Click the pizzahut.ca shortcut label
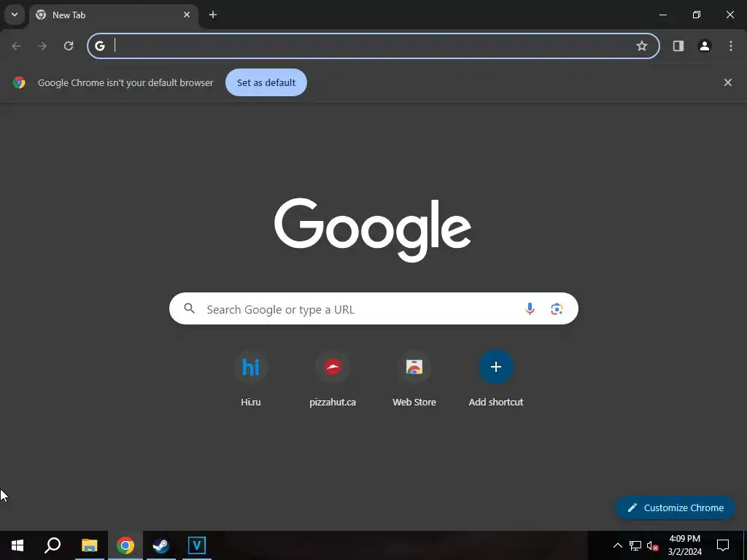 [x=333, y=402]
